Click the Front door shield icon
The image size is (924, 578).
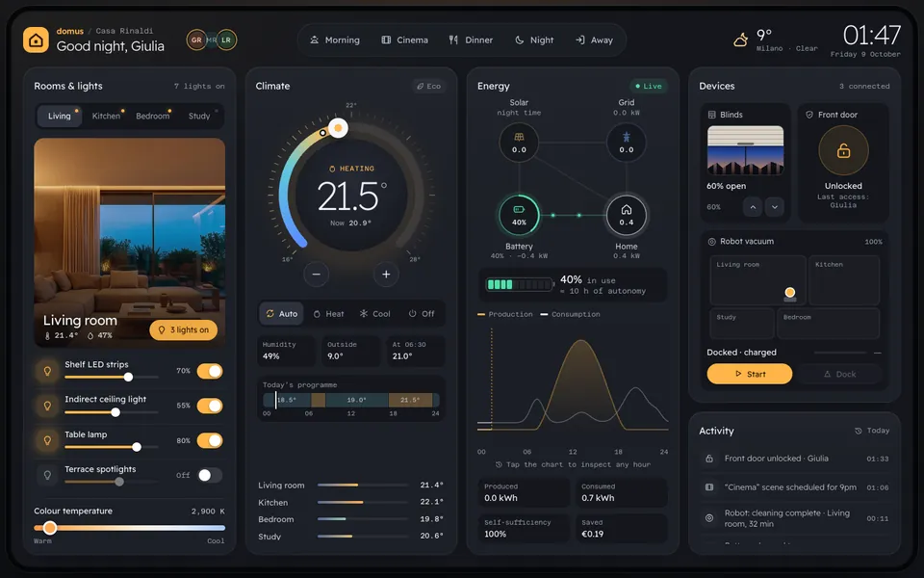pyautogui.click(x=809, y=115)
